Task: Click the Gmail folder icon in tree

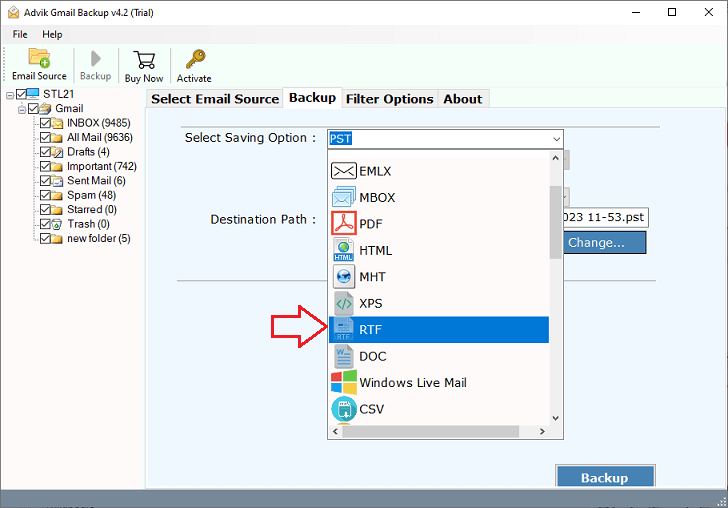Action: click(x=45, y=109)
